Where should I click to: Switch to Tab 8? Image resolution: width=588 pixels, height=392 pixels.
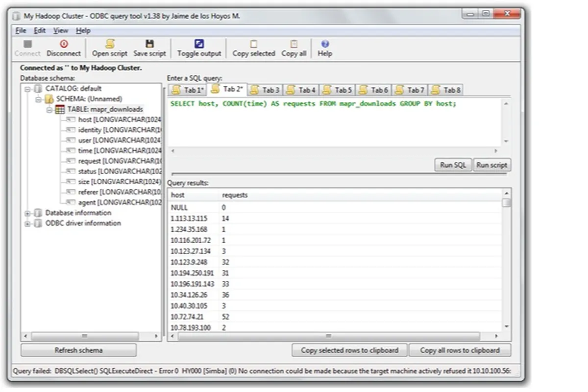point(445,90)
